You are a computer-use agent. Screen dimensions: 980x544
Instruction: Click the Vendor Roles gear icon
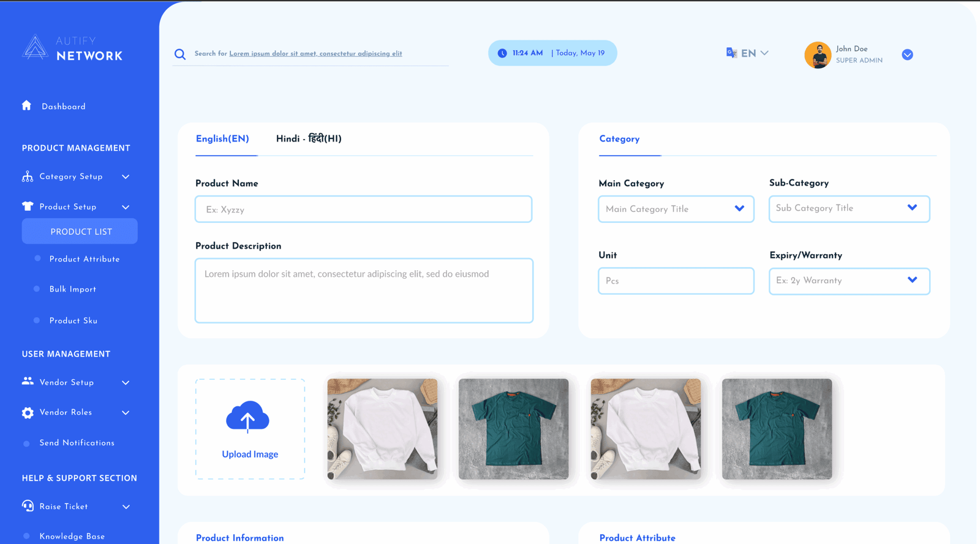(28, 413)
